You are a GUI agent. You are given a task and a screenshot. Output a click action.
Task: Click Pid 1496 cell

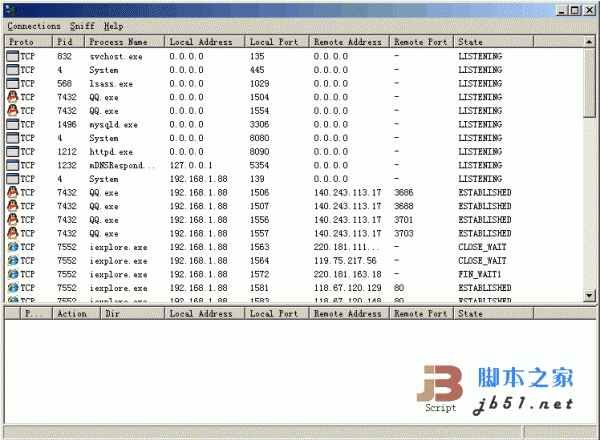(67, 124)
